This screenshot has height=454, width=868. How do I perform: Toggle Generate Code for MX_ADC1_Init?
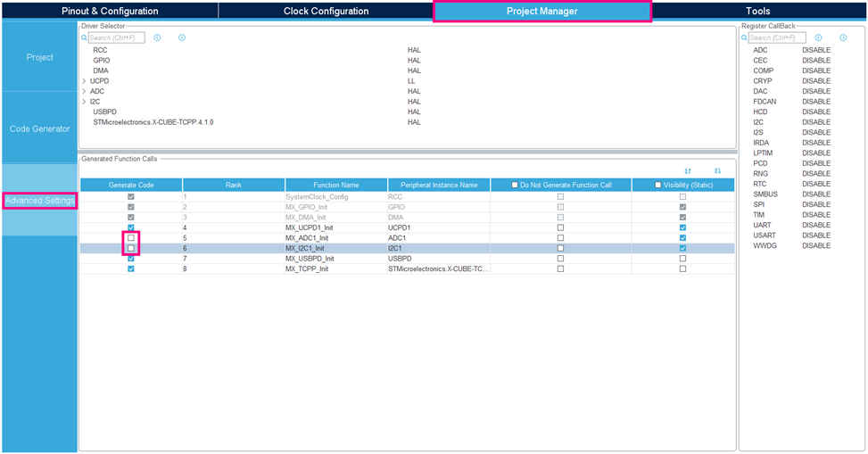[x=131, y=238]
